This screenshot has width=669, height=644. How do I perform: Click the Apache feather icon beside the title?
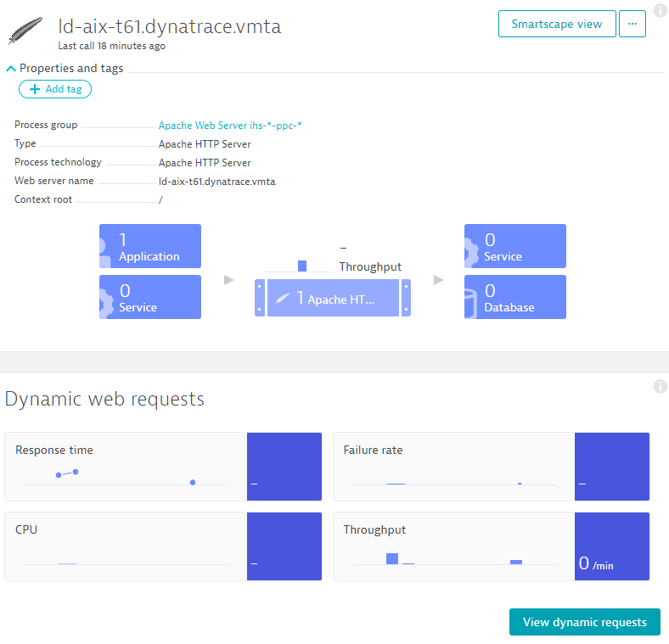pos(26,31)
